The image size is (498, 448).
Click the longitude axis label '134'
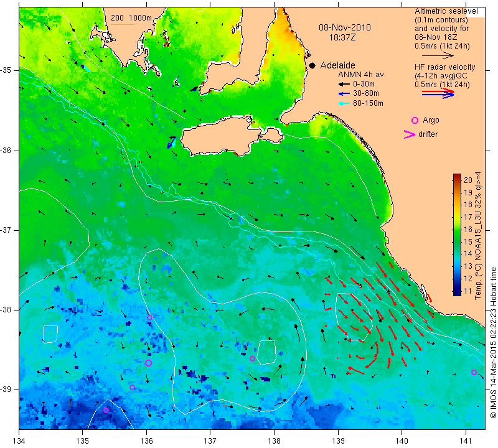point(19,441)
